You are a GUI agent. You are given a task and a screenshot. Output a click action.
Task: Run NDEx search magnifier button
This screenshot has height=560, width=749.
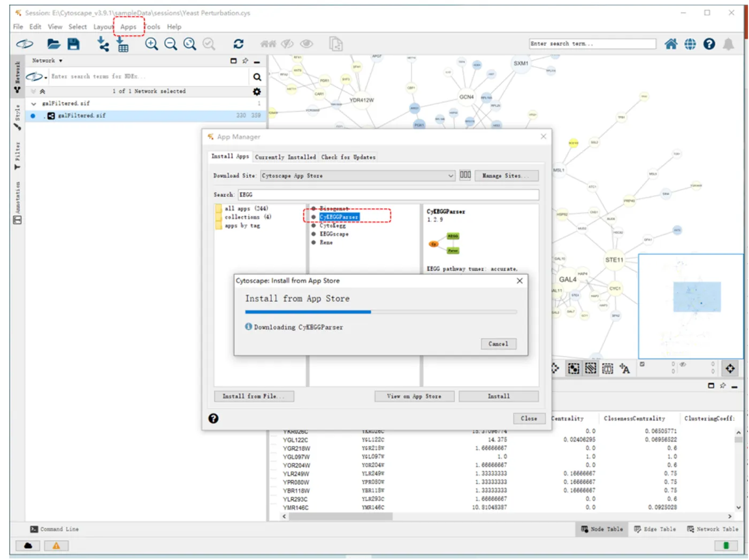pos(257,77)
